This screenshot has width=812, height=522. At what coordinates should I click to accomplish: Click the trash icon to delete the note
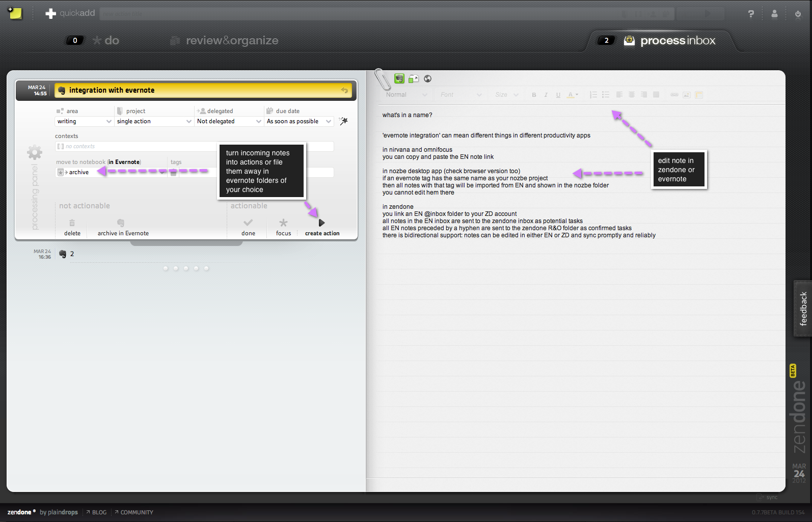click(72, 223)
